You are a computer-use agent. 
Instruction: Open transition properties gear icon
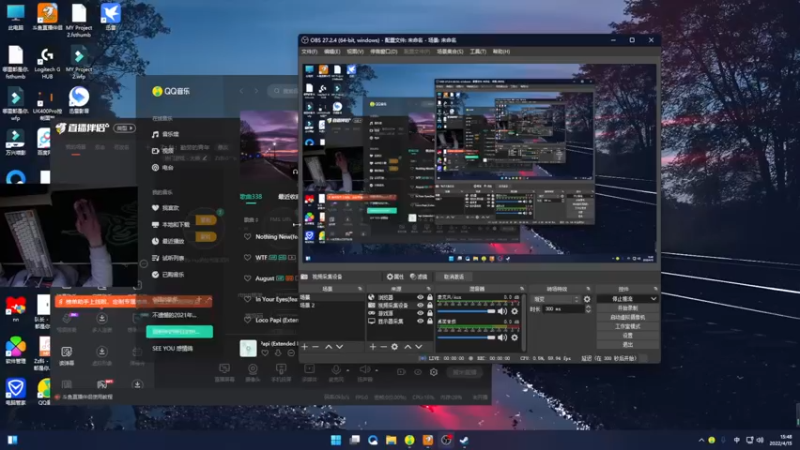coord(587,299)
